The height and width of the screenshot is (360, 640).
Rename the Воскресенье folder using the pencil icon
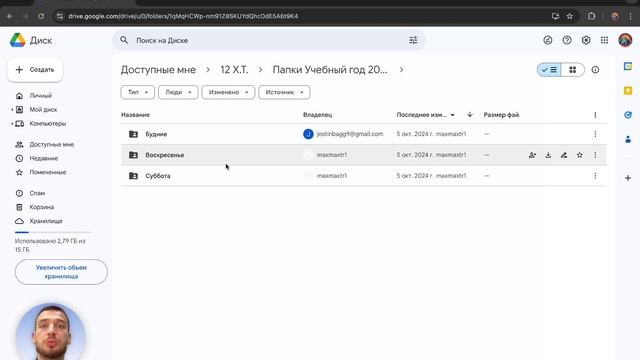click(564, 155)
